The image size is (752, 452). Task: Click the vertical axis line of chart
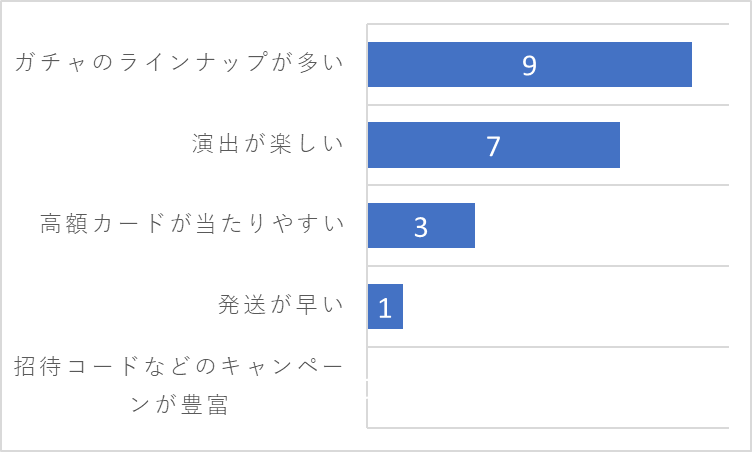367,226
